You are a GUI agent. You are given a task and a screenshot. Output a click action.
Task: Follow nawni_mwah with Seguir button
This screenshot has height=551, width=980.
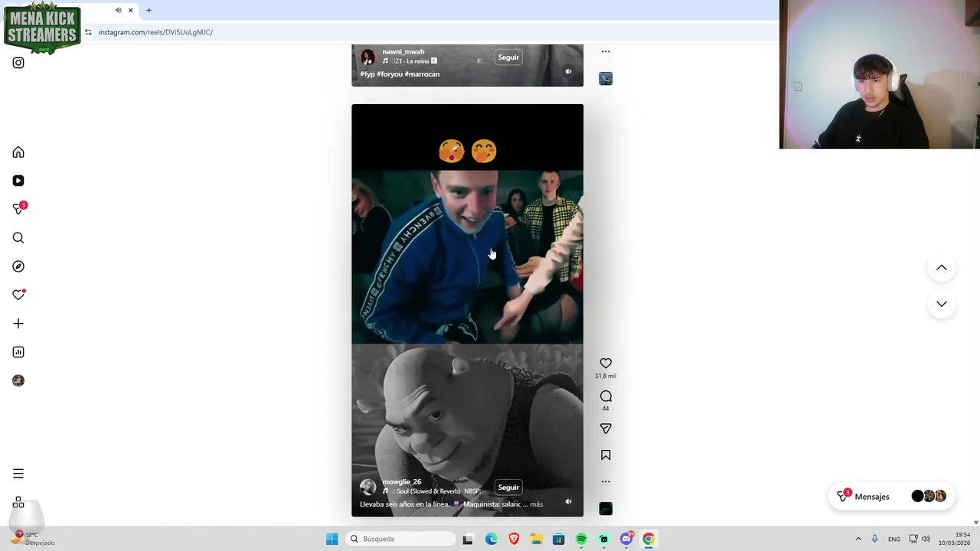508,57
